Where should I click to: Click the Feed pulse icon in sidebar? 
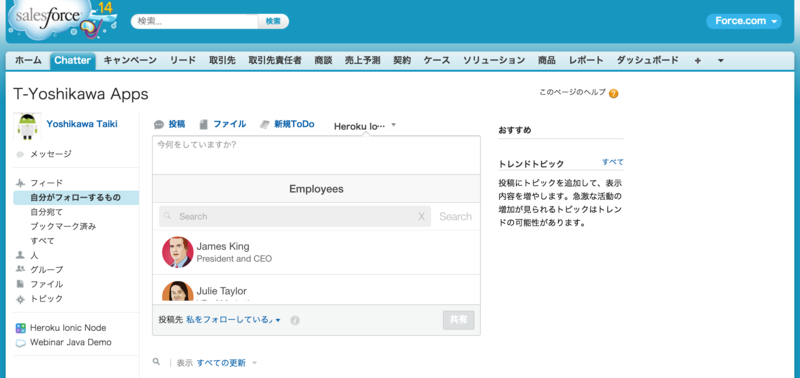[20, 183]
